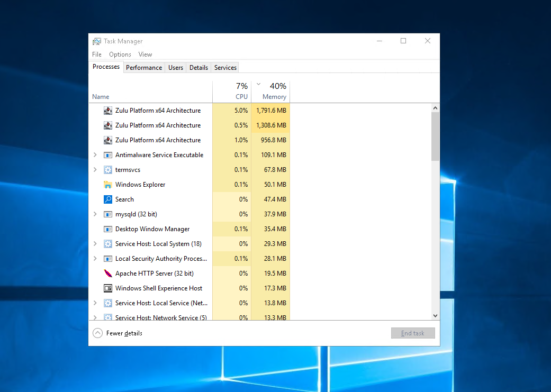Switch to the Performance tab
Screen dimensions: 551x392
(x=144, y=68)
